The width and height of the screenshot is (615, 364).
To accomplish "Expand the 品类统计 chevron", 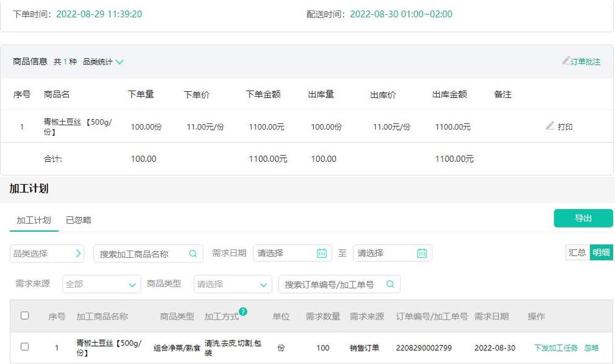I will tap(119, 61).
